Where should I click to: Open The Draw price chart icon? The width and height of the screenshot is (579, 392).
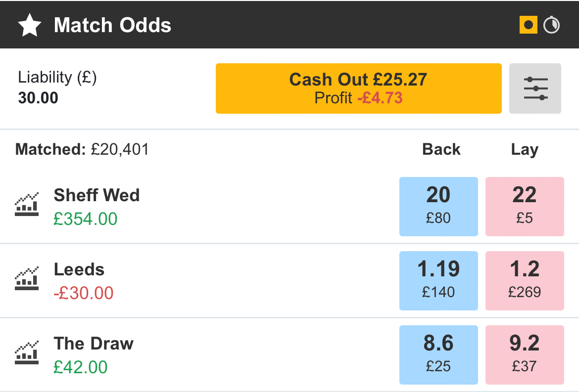point(27,352)
